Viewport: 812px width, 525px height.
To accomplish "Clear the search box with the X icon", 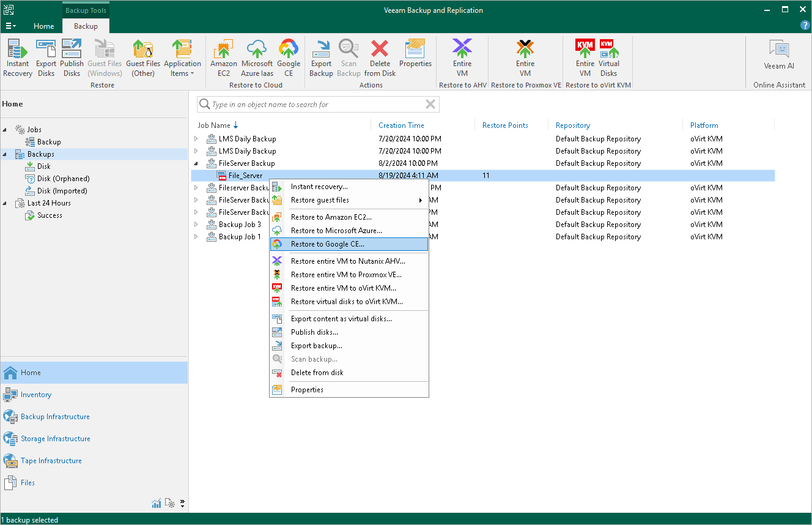I will click(430, 105).
